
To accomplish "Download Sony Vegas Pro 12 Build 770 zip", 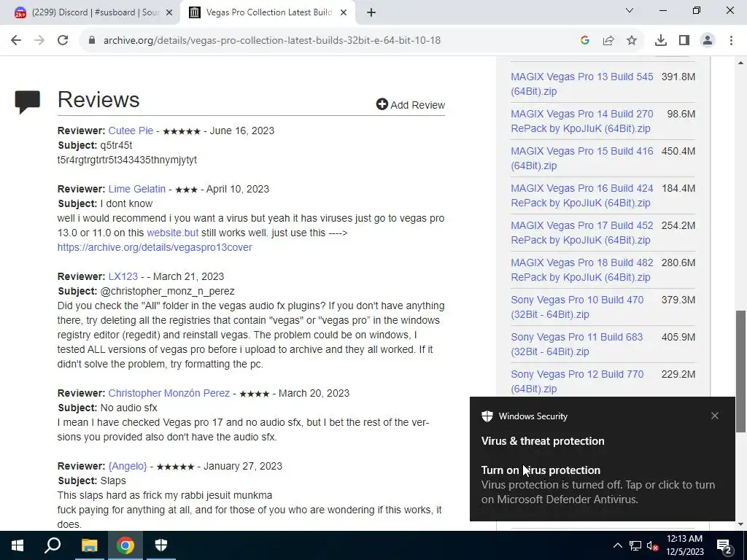I will [x=577, y=381].
